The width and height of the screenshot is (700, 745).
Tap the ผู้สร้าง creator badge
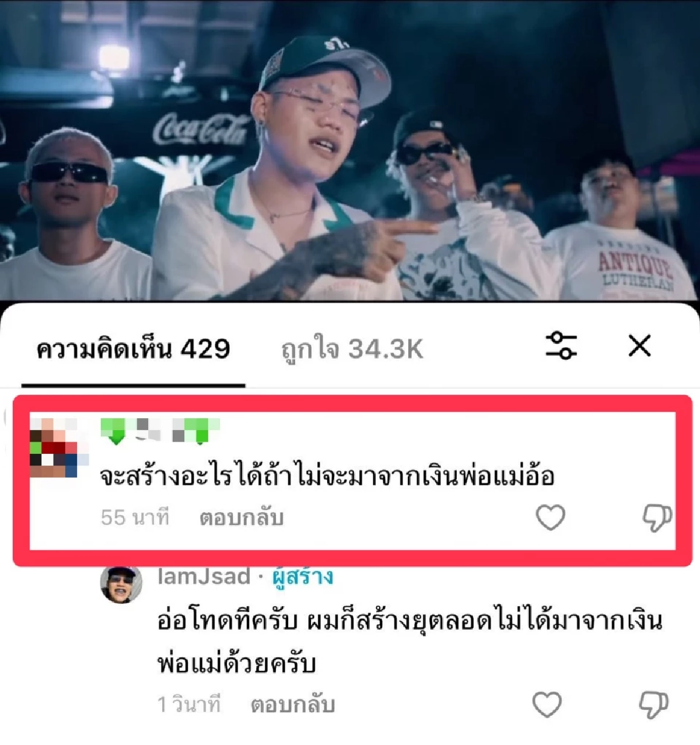pos(303,577)
